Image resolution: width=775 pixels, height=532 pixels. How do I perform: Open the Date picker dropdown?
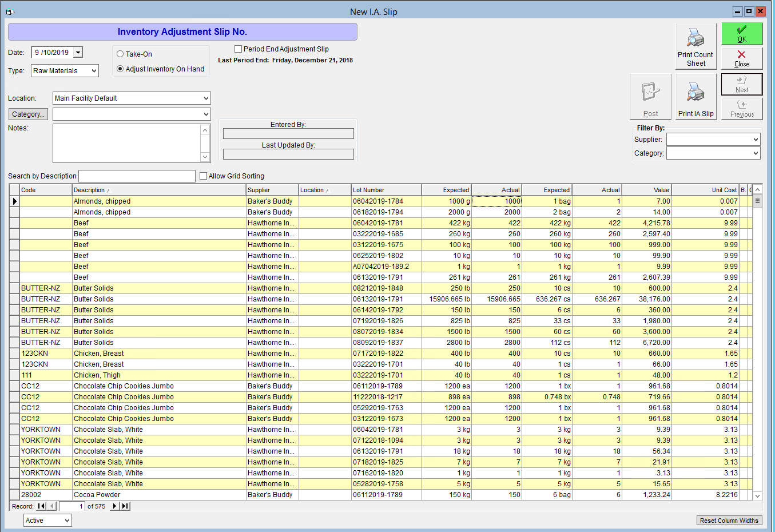78,53
